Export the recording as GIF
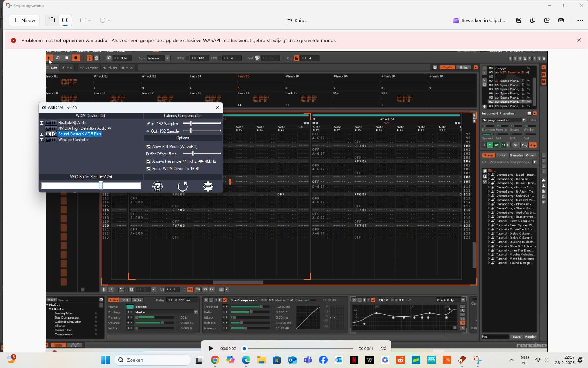The image size is (588, 368). (561, 20)
